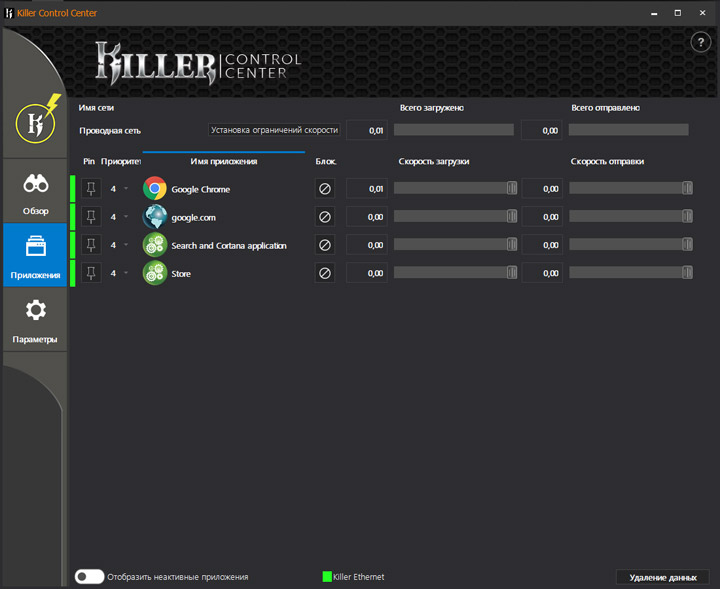Click the Всего отправлено total bar
This screenshot has height=589, width=720.
(x=629, y=129)
